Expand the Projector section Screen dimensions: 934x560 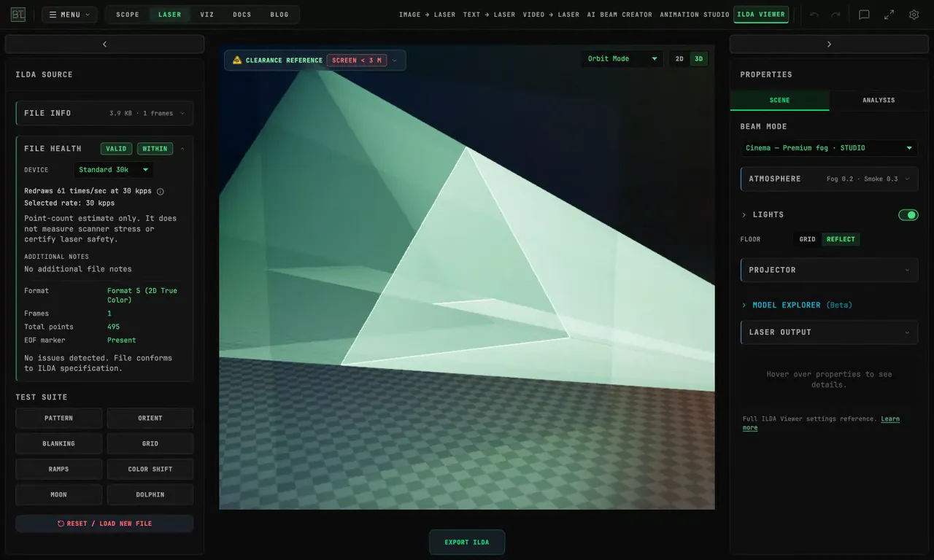click(x=829, y=270)
